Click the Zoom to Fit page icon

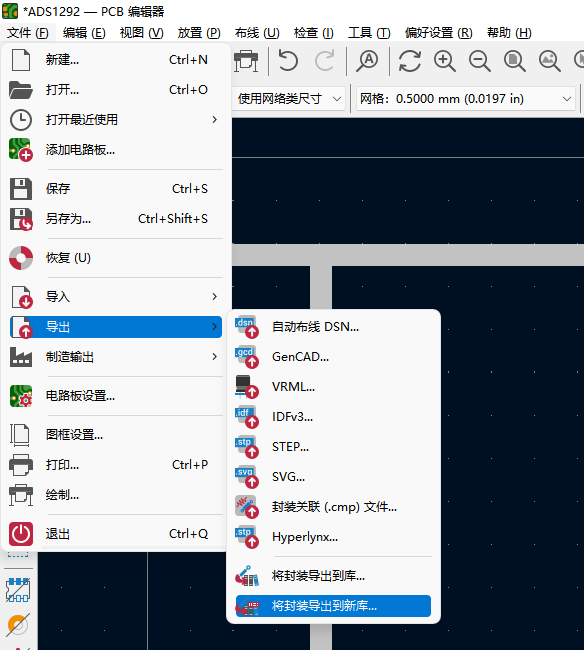(x=515, y=61)
